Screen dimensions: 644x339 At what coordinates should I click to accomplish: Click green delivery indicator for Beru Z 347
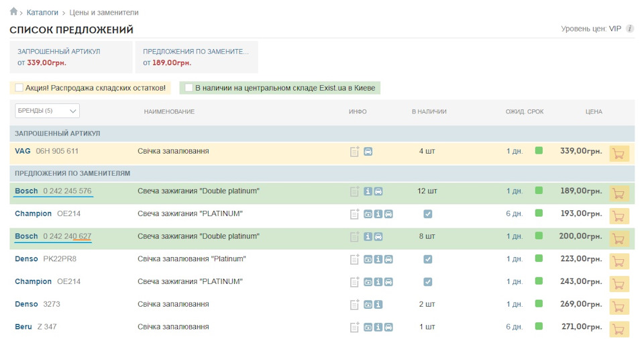(x=539, y=326)
